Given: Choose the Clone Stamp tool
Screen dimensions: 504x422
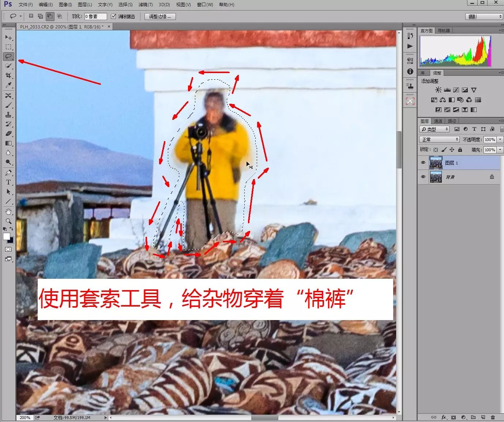Looking at the screenshot, I should click(x=8, y=115).
